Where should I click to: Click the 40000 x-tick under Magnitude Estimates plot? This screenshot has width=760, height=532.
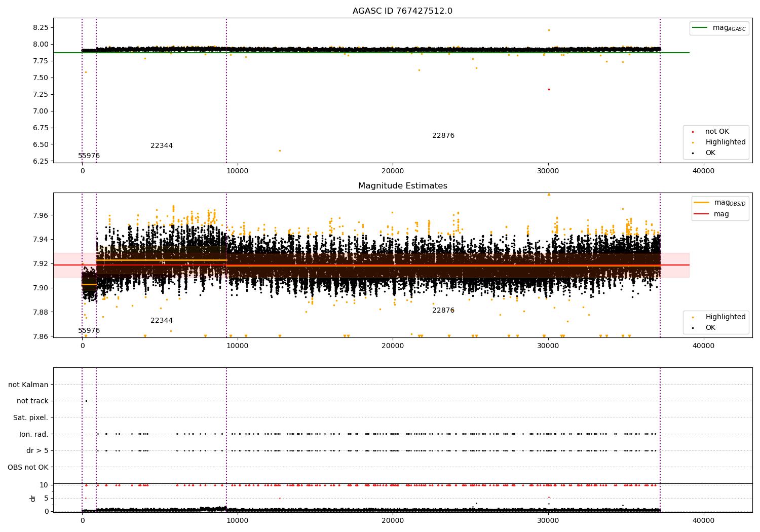[x=704, y=346]
